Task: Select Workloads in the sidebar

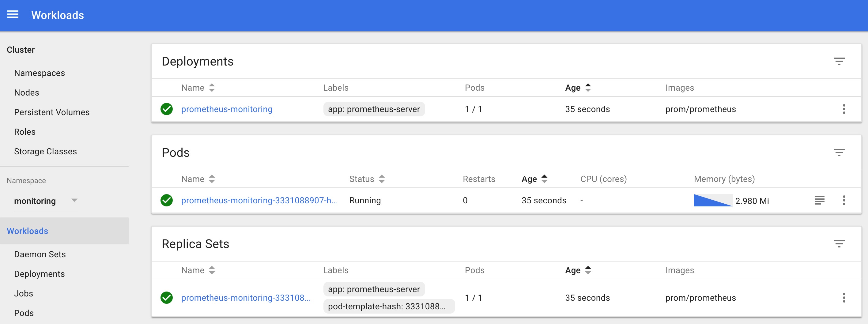Action: pos(27,231)
